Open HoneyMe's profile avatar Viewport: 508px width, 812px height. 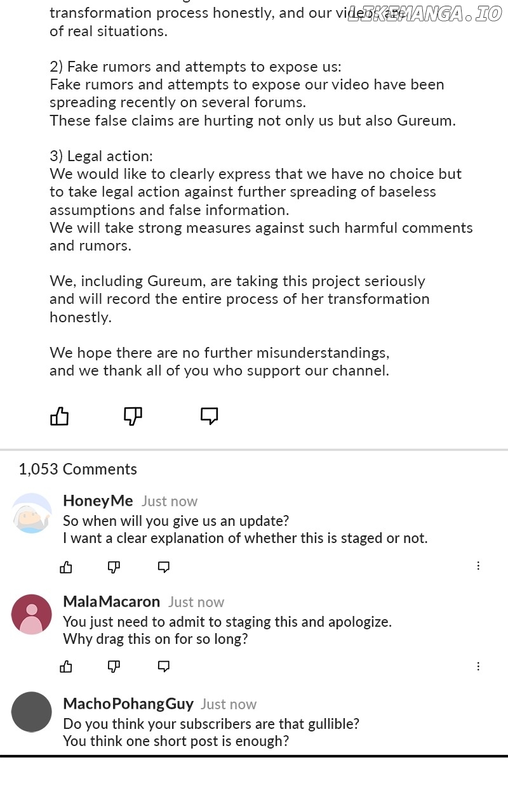coord(31,513)
